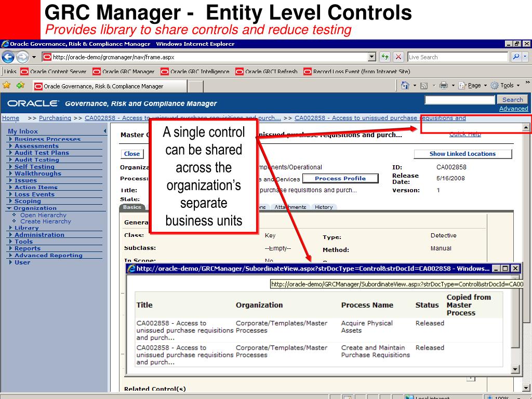
Task: Click the Add to Favorites icon
Action: (21, 85)
